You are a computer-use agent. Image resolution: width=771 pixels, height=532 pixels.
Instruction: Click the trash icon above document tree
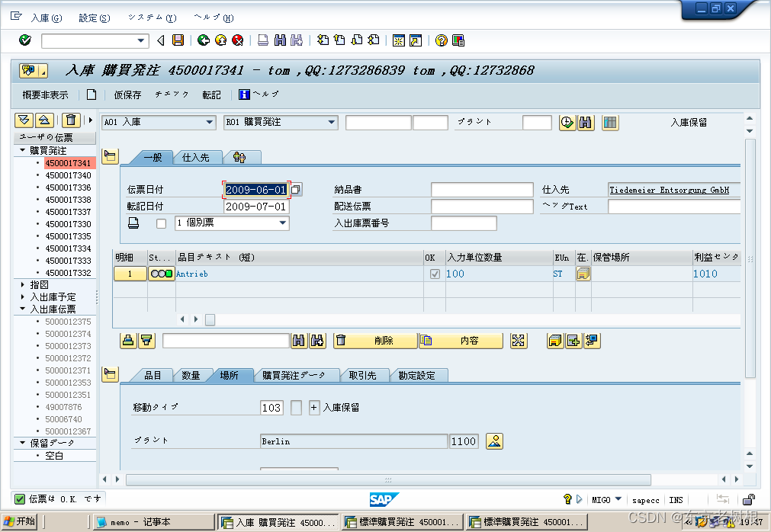71,120
